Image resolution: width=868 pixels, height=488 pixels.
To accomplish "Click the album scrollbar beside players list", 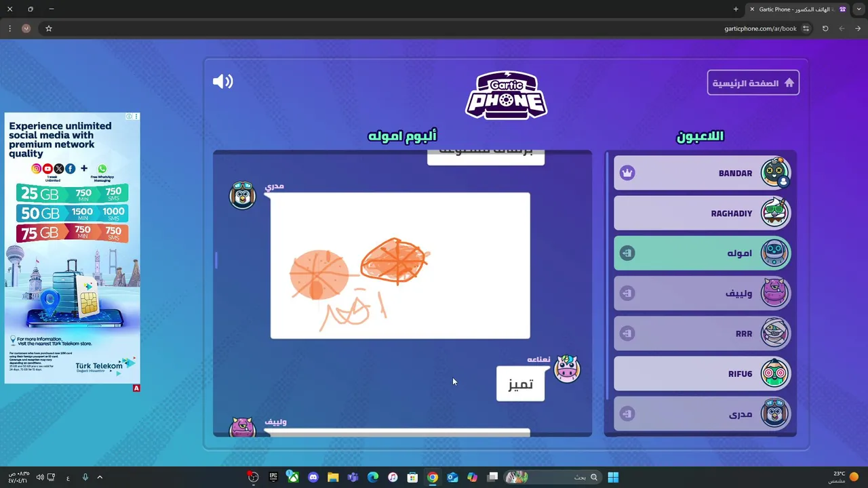I will pos(608,274).
